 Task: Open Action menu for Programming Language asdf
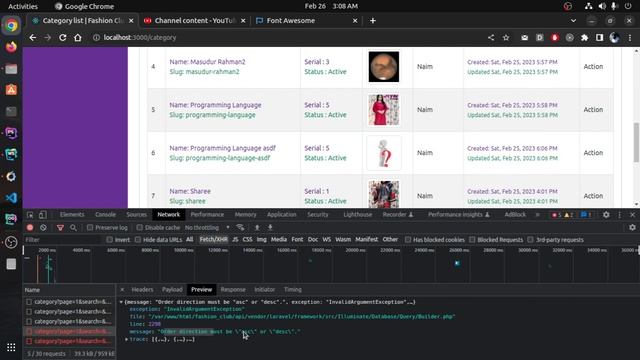593,153
